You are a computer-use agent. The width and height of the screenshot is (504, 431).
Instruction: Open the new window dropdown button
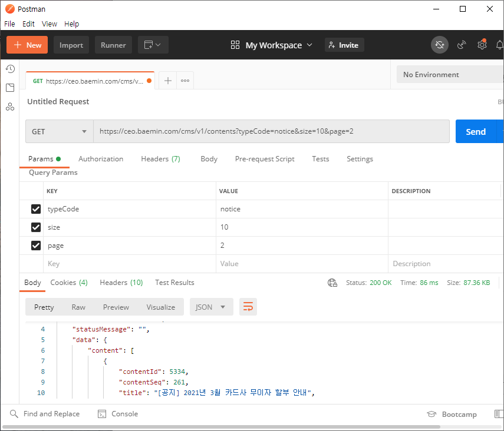tap(153, 45)
